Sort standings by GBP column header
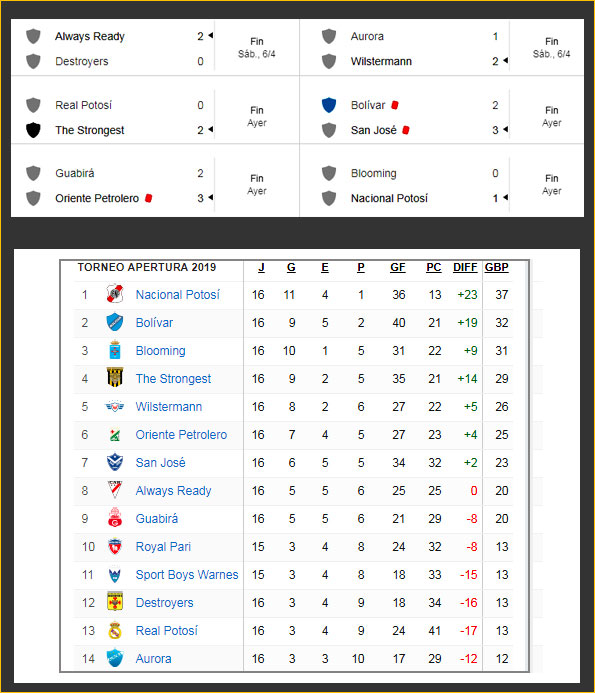Image resolution: width=595 pixels, height=693 pixels. 496,267
